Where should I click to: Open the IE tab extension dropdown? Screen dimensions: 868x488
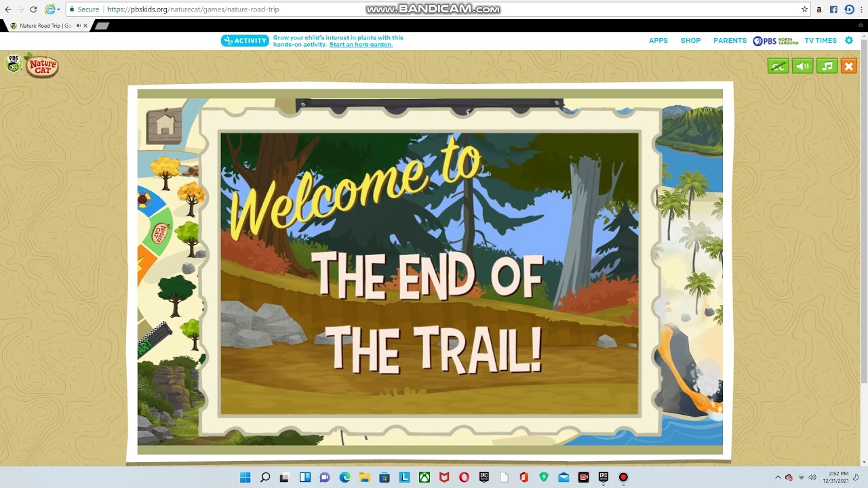52,9
